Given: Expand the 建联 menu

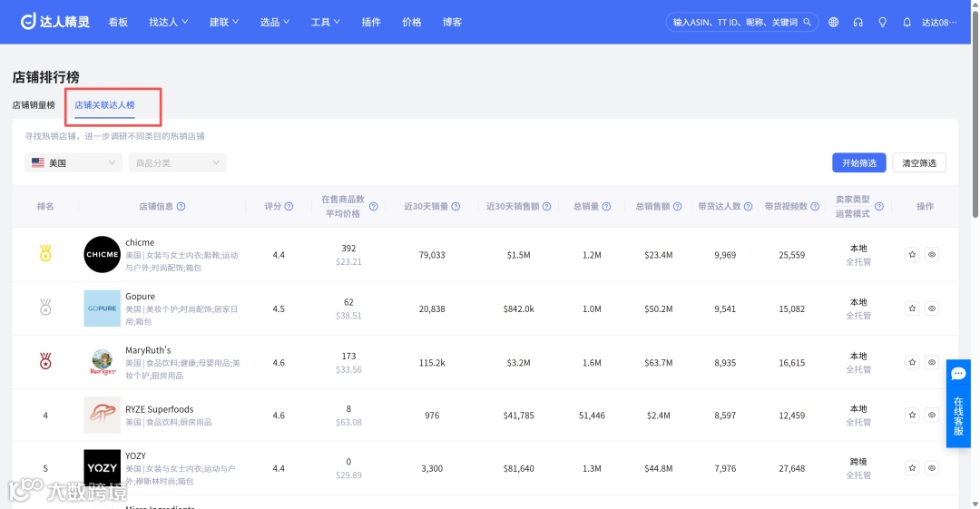Looking at the screenshot, I should tap(224, 22).
